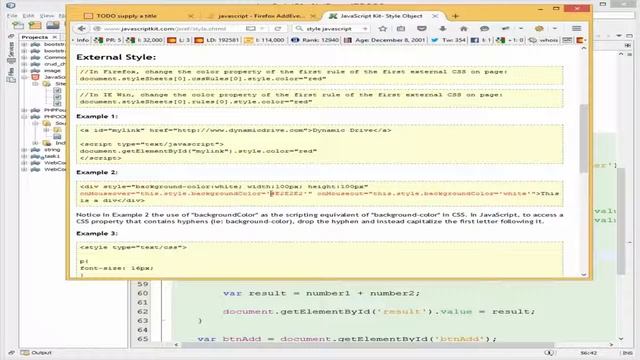Open NetBeans Edit menu
Viewport: 640px width, 360px height.
click(x=28, y=16)
